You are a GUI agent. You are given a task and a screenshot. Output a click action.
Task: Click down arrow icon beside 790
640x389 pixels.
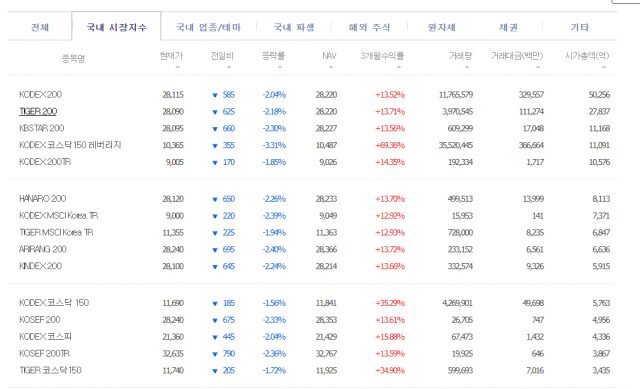[215, 354]
